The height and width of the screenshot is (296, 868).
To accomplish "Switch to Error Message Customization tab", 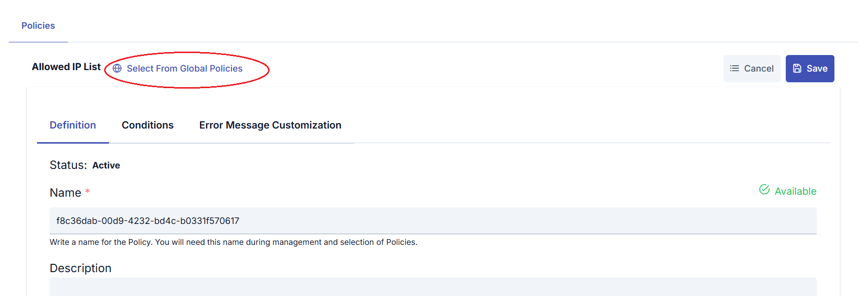I will tap(270, 125).
